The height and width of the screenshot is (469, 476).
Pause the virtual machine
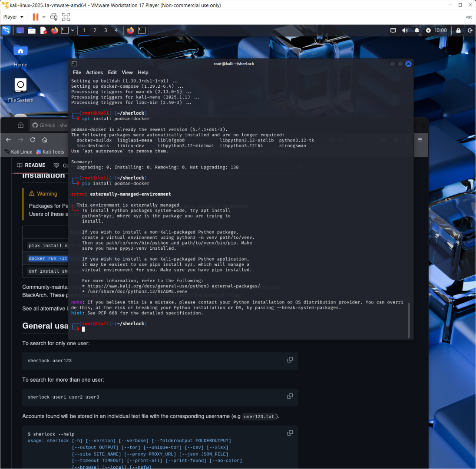[x=36, y=17]
